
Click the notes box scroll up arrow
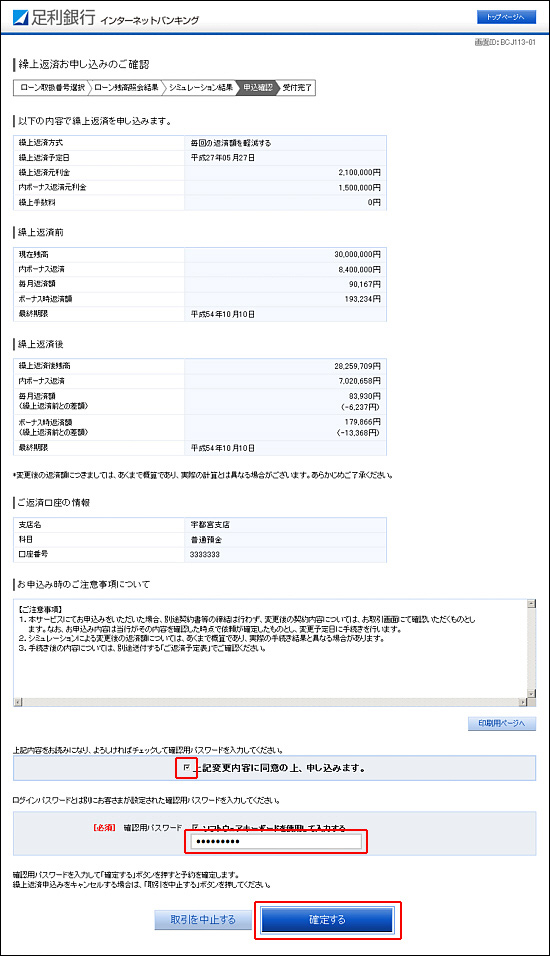tap(531, 604)
